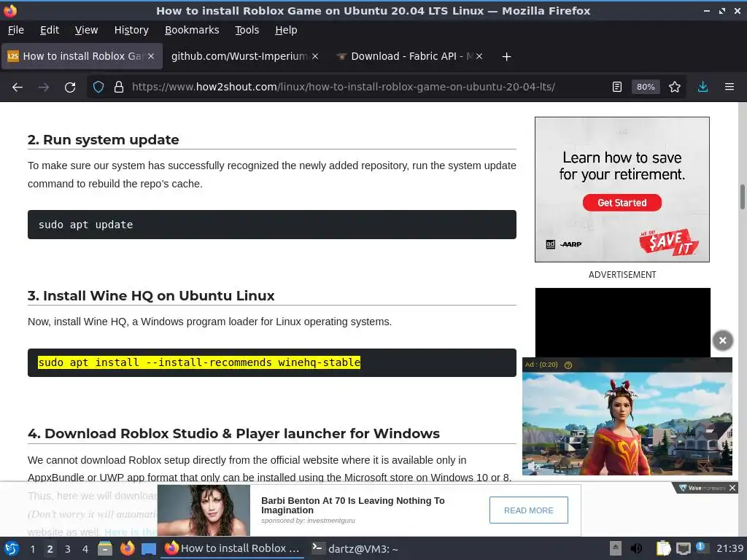
Task: Open tracking protection shield info
Action: [98, 87]
